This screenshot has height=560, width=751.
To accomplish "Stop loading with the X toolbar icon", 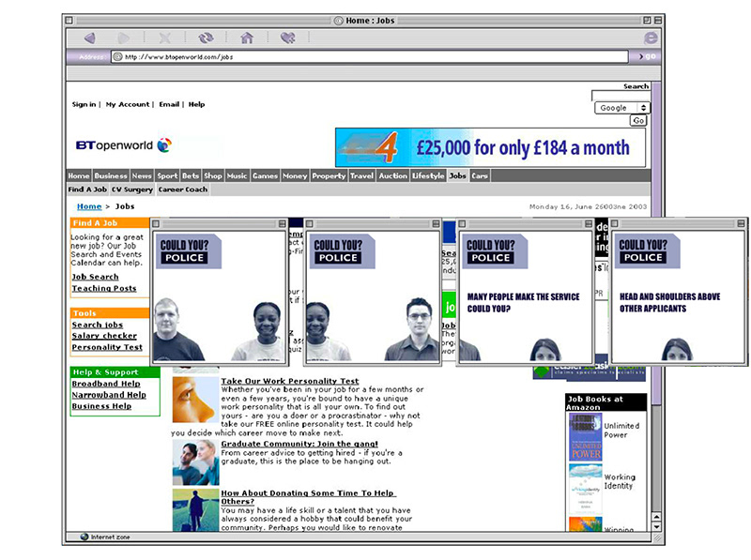I will pyautogui.click(x=165, y=38).
